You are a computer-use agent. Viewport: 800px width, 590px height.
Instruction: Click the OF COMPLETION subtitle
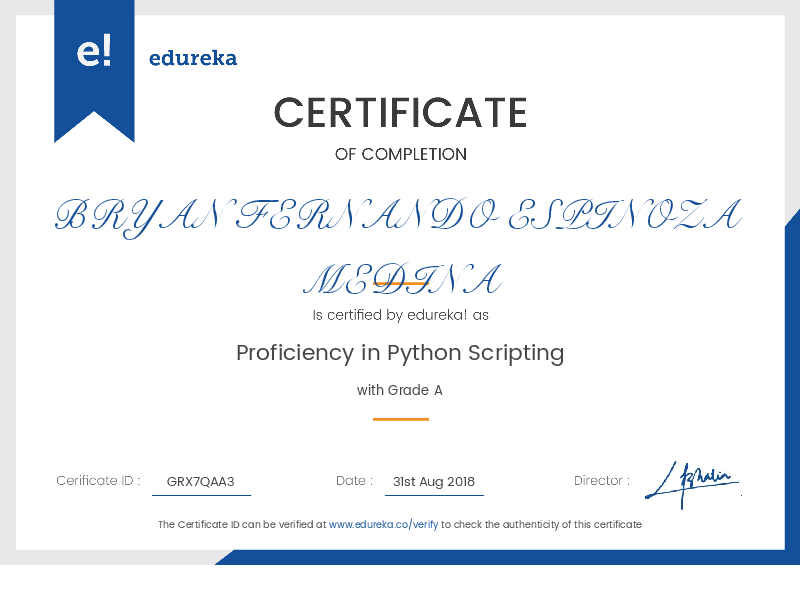pyautogui.click(x=401, y=154)
